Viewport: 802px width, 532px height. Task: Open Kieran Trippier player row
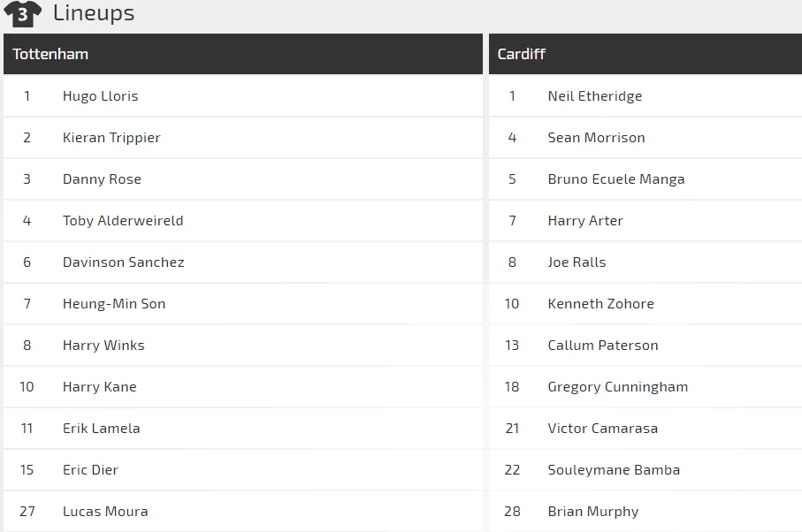tap(111, 138)
